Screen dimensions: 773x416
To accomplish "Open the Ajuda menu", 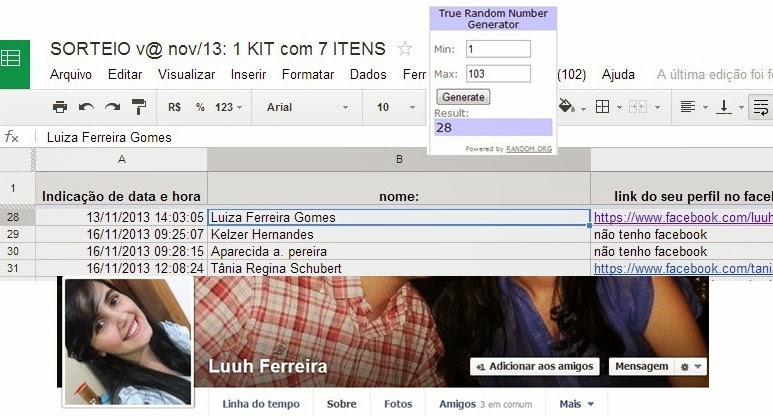I will [x=618, y=74].
